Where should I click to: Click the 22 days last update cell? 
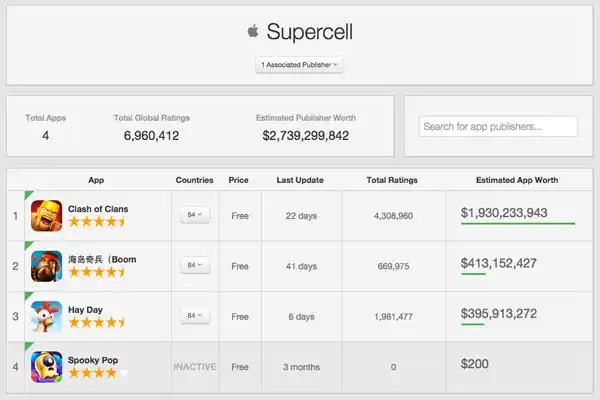[x=301, y=216]
